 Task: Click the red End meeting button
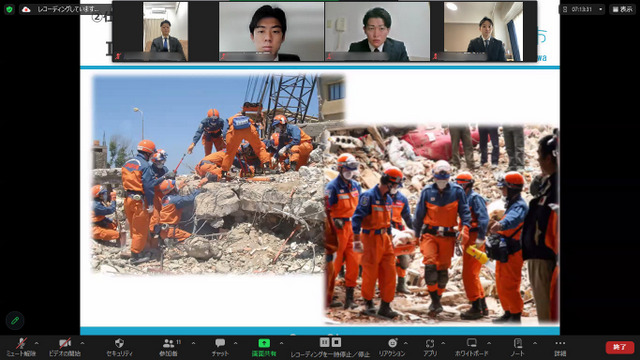(x=619, y=347)
